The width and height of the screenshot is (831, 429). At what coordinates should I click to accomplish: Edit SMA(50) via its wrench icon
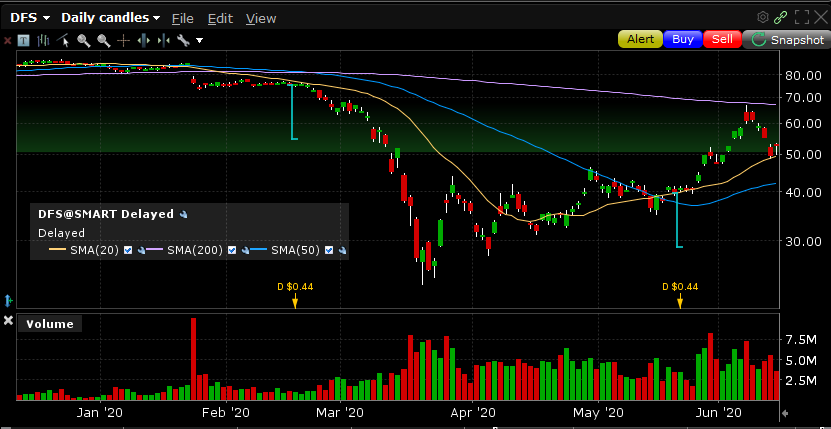click(342, 250)
